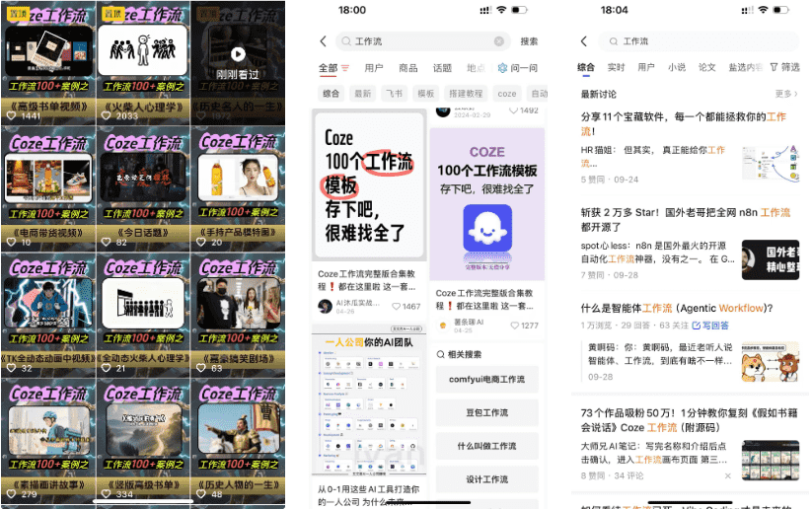Like the 手持产品模特图 post heart
The height and width of the screenshot is (509, 812).
click(201, 242)
